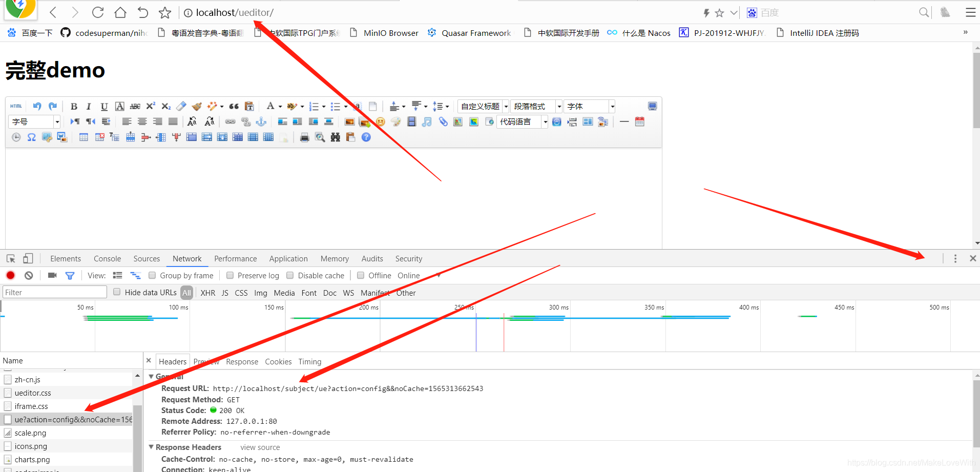980x472 pixels.
Task: Apply superscript formatting
Action: click(150, 106)
